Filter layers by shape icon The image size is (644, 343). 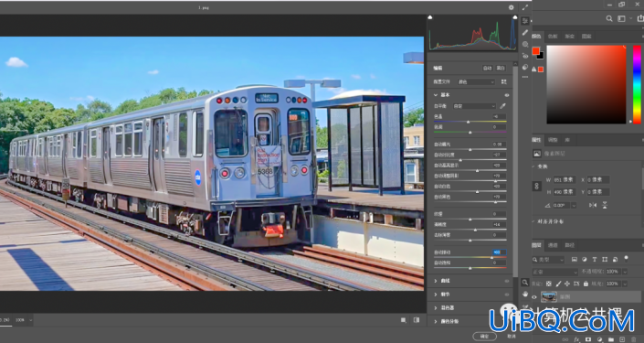pyautogui.click(x=605, y=260)
